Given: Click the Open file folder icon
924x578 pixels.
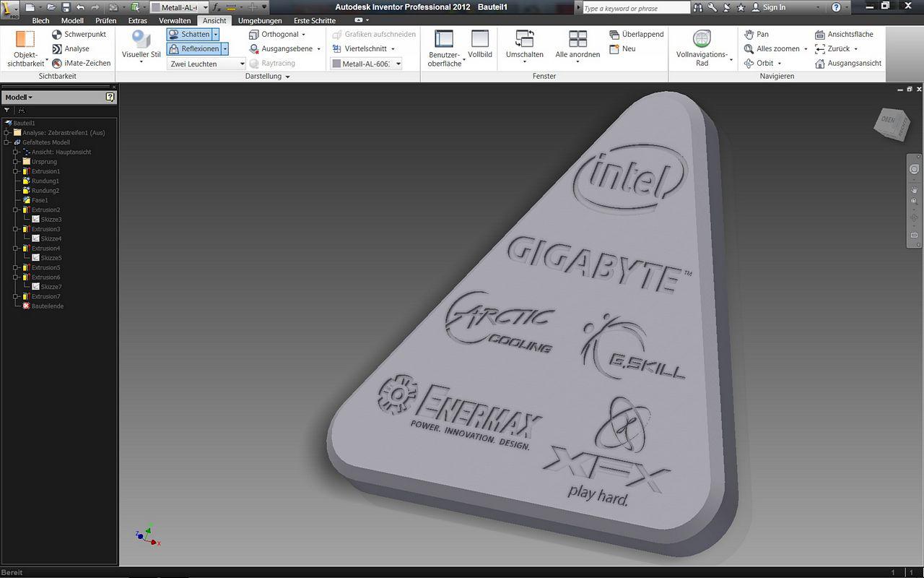Looking at the screenshot, I should [51, 7].
